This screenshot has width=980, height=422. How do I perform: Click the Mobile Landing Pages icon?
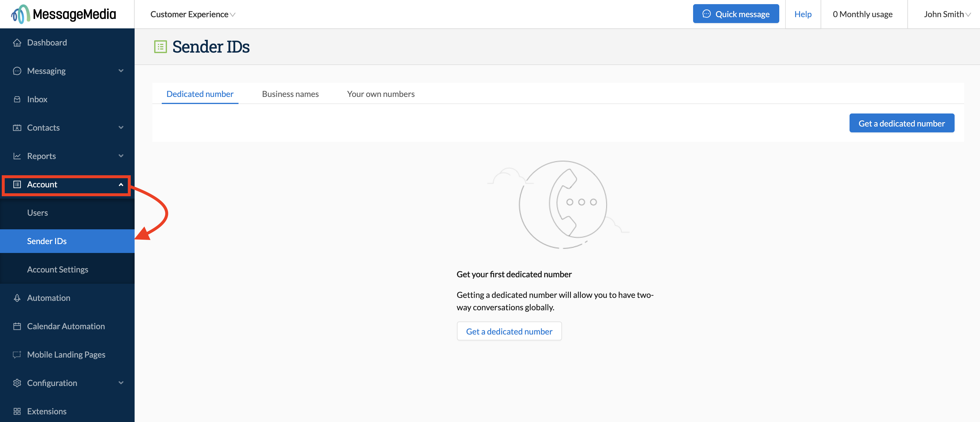17,355
